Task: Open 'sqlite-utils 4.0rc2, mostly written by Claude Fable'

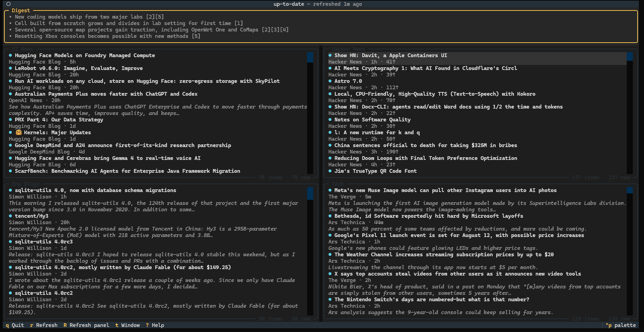Action: (123, 267)
